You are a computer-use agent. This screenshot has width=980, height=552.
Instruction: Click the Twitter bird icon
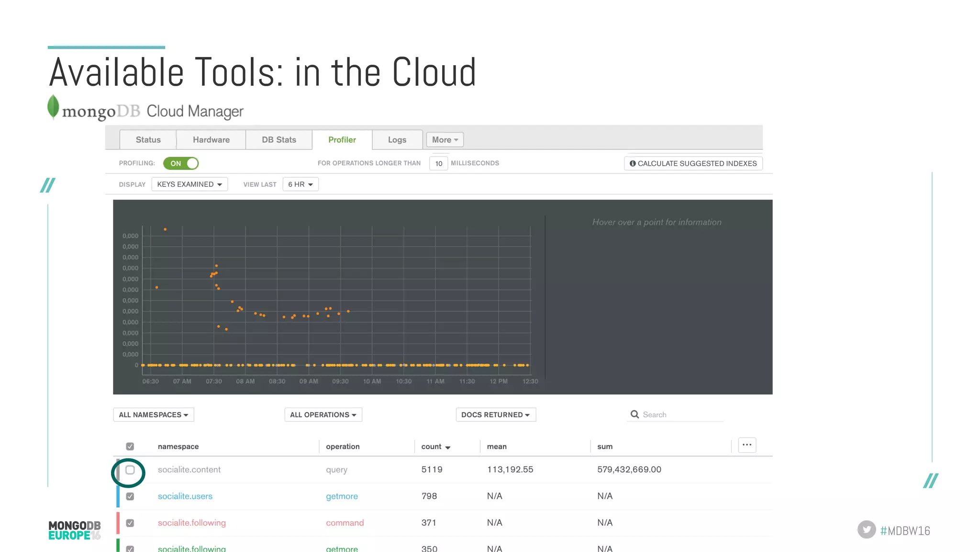pyautogui.click(x=867, y=529)
